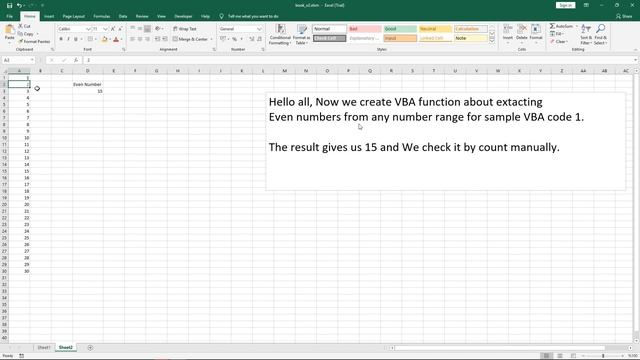Toggle Center horizontal alignment
The width and height of the screenshot is (640, 360).
[140, 39]
